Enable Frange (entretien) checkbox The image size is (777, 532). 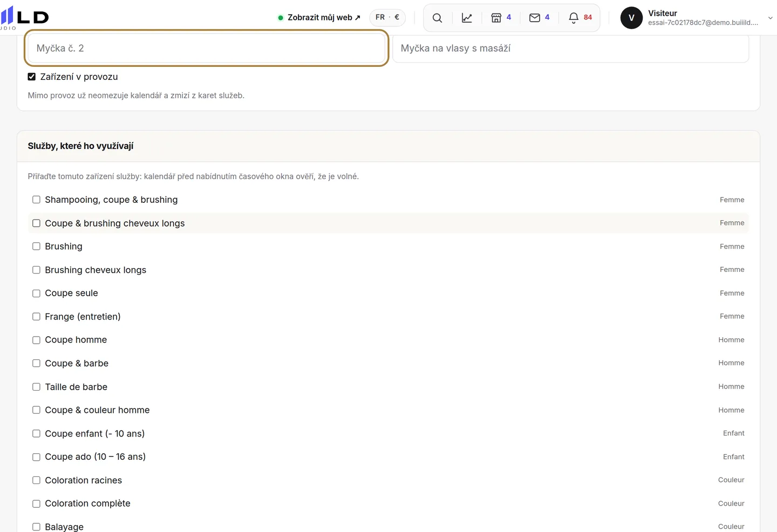pos(36,316)
